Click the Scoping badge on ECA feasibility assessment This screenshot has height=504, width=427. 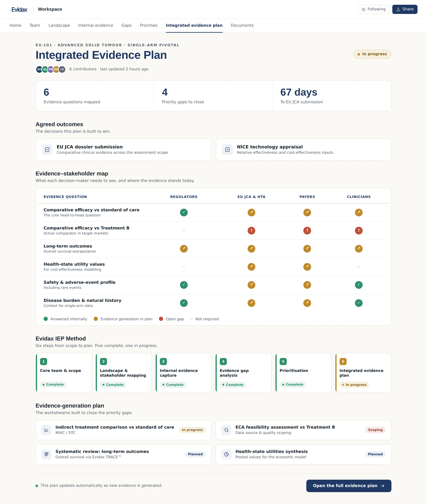click(x=375, y=430)
